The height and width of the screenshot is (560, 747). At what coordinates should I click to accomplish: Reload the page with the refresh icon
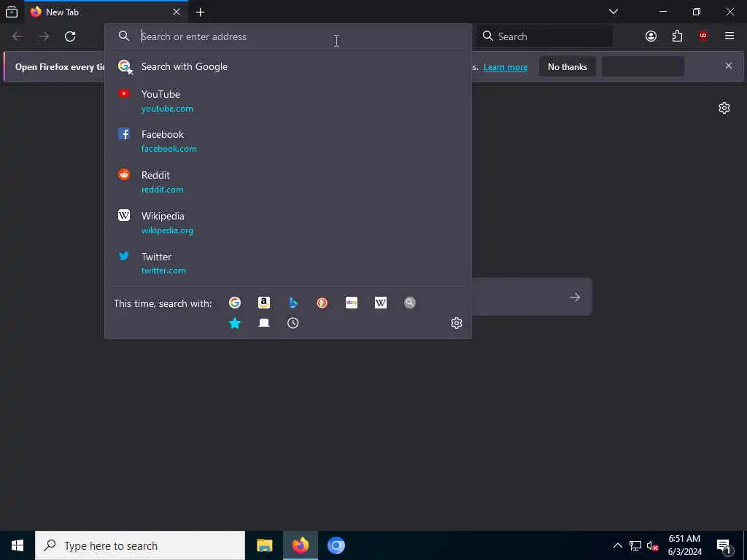click(70, 36)
